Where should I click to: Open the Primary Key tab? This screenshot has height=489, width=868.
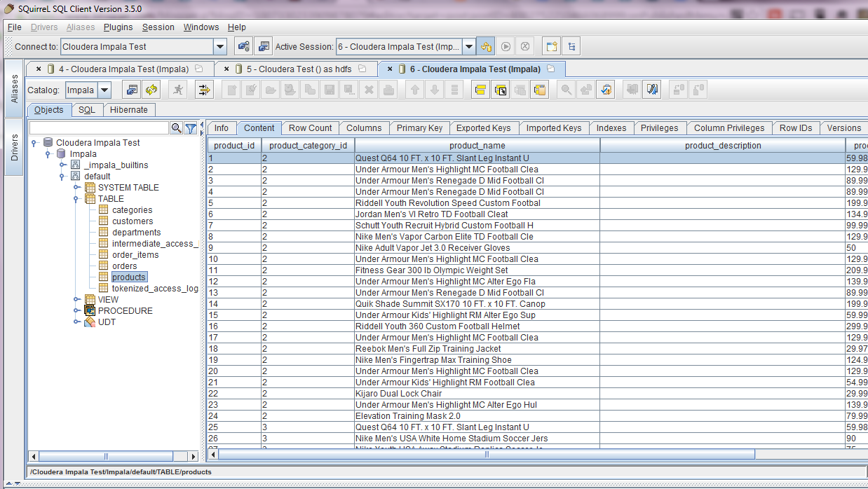(419, 128)
